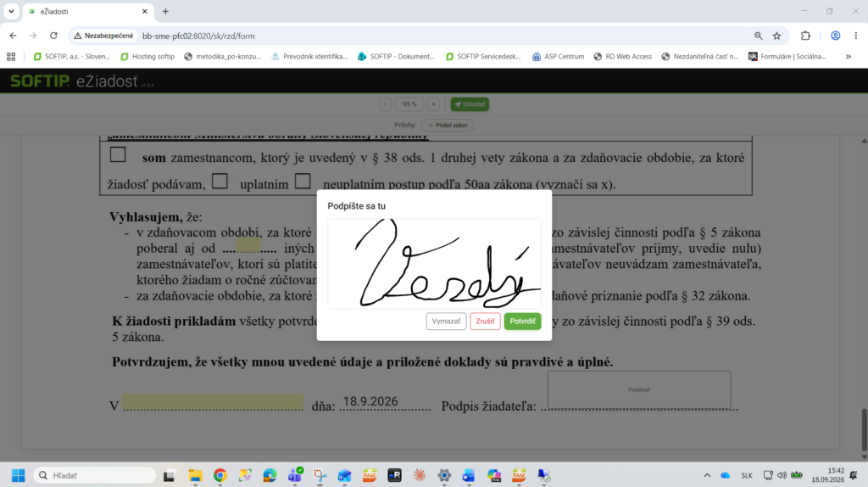This screenshot has width=868, height=487.
Task: Open the Chrome profile icon
Action: coord(835,36)
